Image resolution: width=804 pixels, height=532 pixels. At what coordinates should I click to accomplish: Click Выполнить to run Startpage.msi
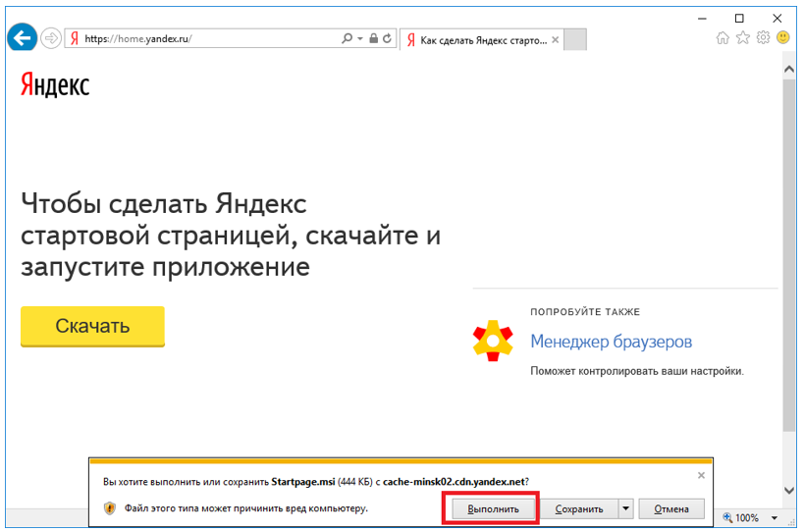coord(493,509)
